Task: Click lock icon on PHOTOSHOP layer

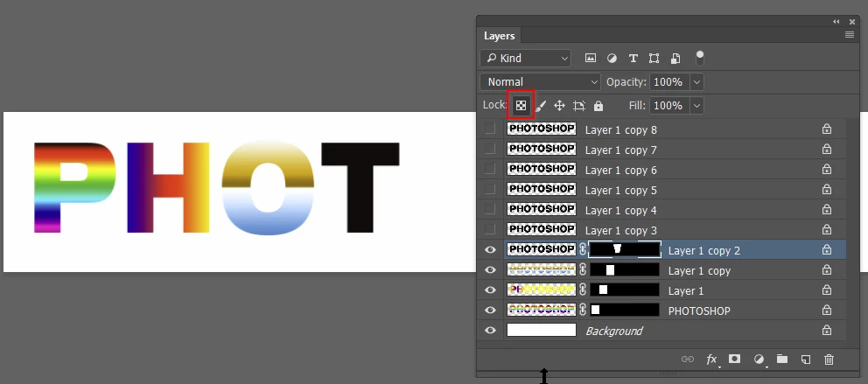Action: [x=827, y=311]
